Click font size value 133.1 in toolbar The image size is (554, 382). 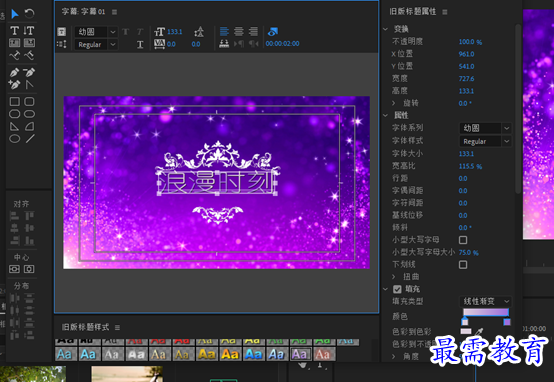[175, 32]
